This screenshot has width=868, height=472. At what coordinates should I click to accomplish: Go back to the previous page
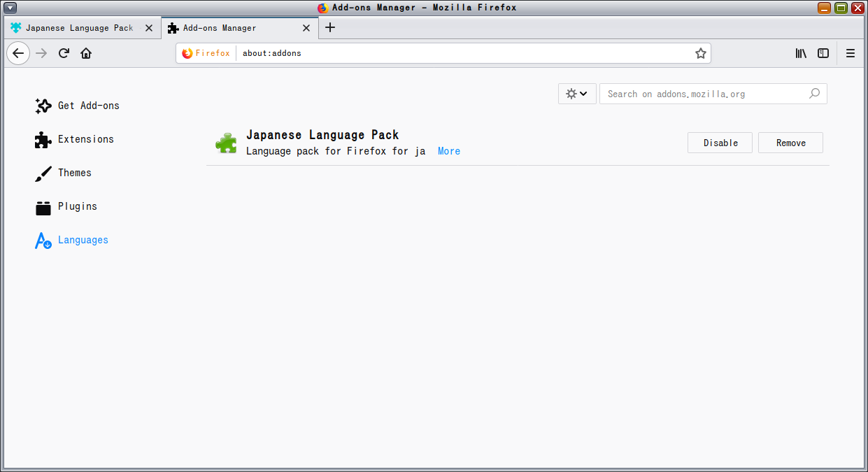pos(18,53)
